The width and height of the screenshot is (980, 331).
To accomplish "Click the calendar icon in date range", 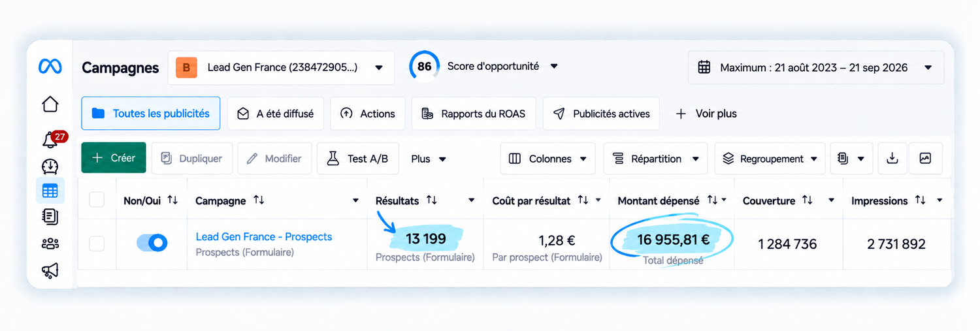I will 704,67.
